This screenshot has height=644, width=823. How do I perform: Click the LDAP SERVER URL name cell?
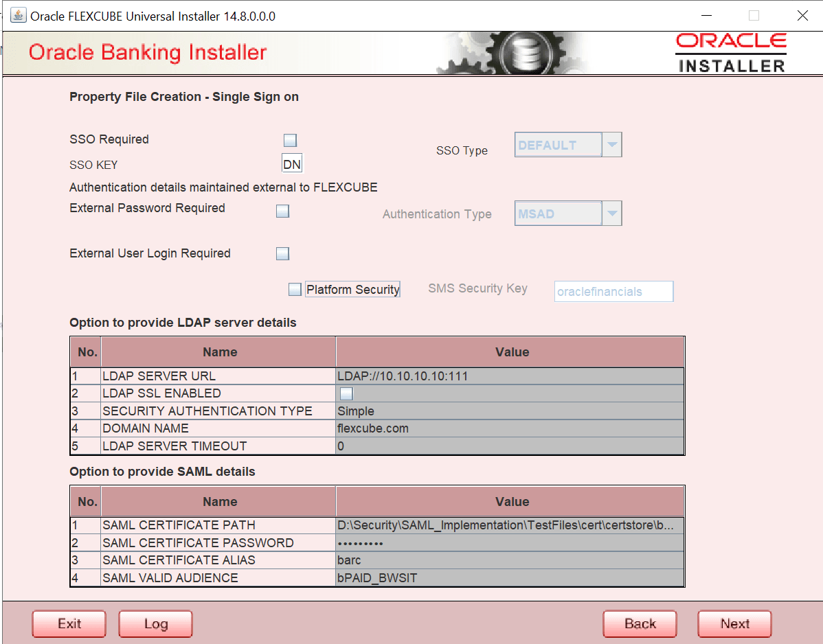point(218,376)
